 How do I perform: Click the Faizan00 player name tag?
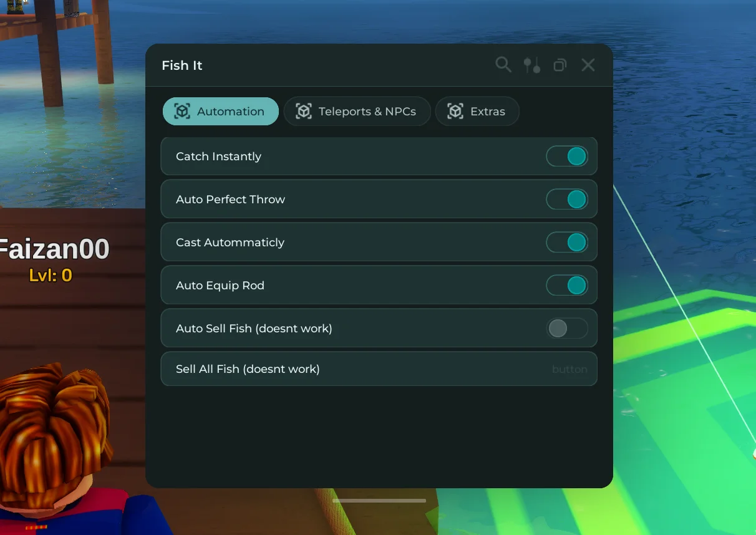[54, 249]
